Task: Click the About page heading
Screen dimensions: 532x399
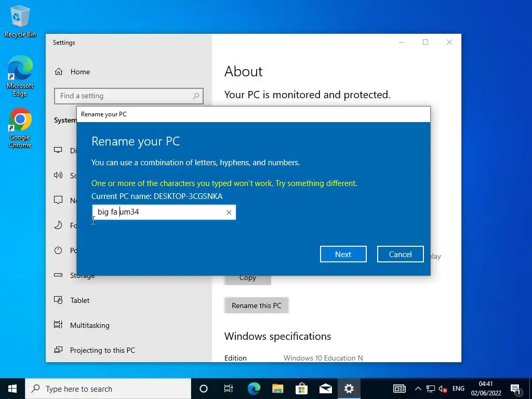Action: click(x=243, y=72)
